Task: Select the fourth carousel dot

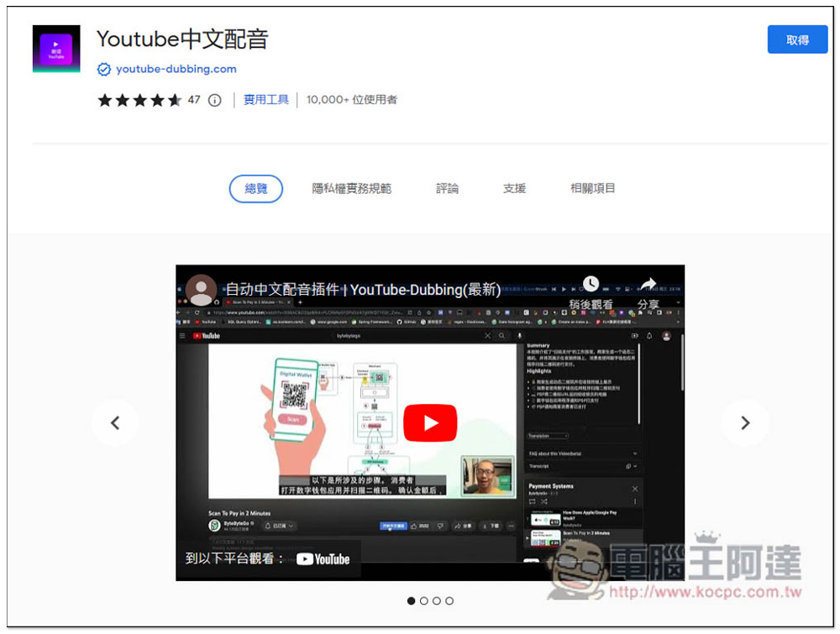Action: (x=449, y=600)
